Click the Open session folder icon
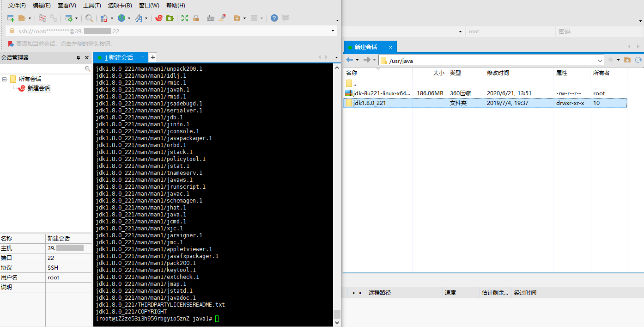644x327 pixels. point(22,18)
